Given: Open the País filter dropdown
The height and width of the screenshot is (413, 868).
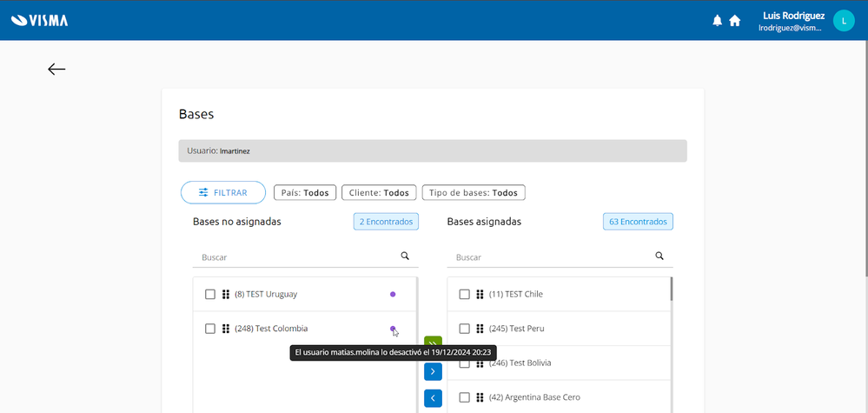Looking at the screenshot, I should 304,193.
